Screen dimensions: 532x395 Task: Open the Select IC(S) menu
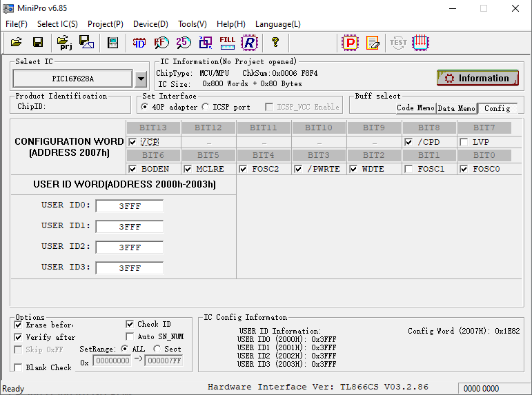pos(57,24)
